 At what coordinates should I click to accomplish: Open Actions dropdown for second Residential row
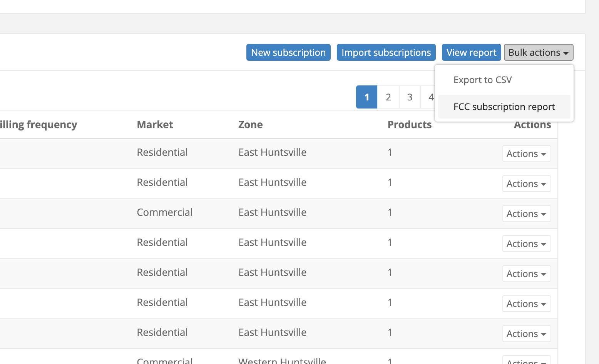(x=526, y=184)
